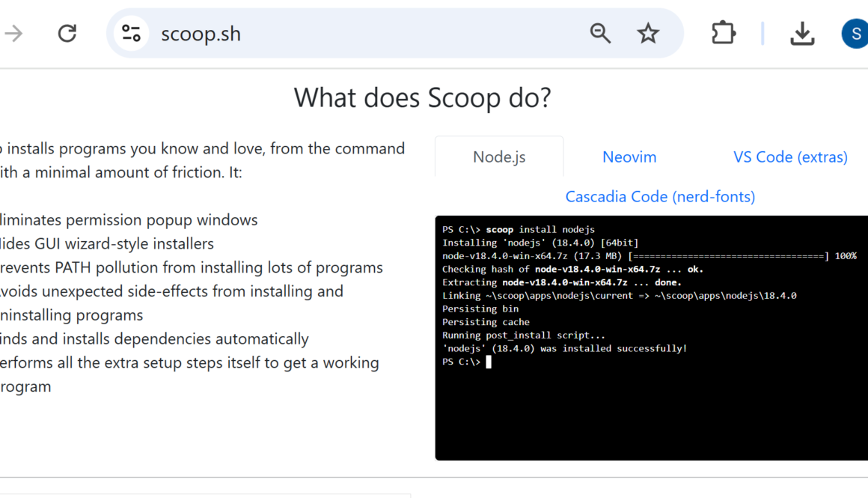
Task: Bookmark this page with the star icon
Action: [647, 34]
